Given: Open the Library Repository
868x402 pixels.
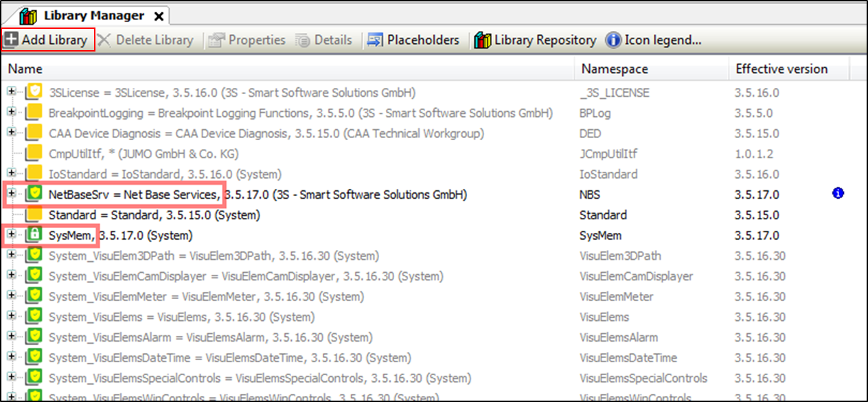Looking at the screenshot, I should (536, 40).
